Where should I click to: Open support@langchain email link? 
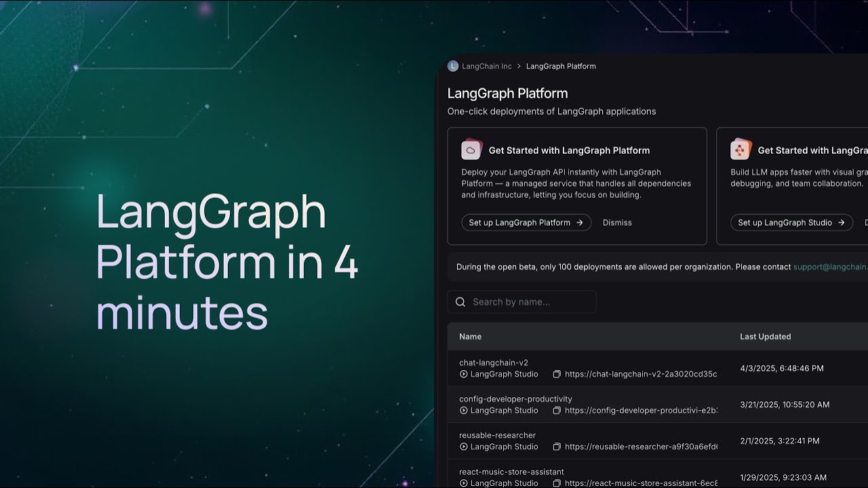[x=830, y=267]
